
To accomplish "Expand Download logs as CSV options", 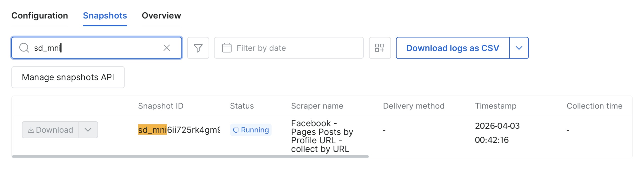I will click(x=519, y=48).
